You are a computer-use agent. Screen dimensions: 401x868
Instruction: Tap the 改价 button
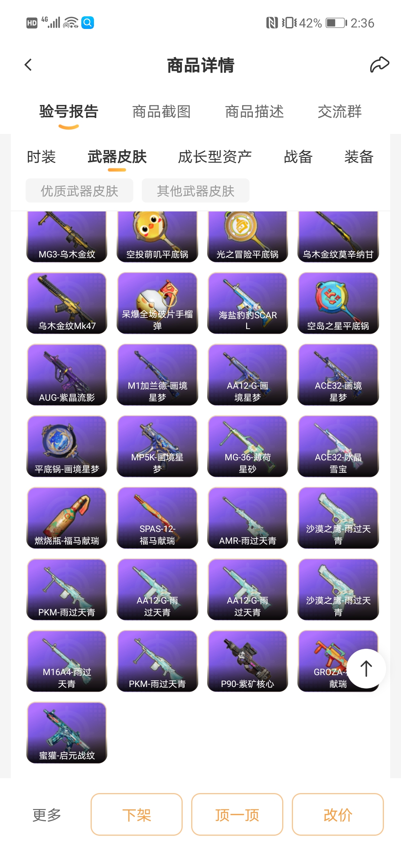click(338, 815)
